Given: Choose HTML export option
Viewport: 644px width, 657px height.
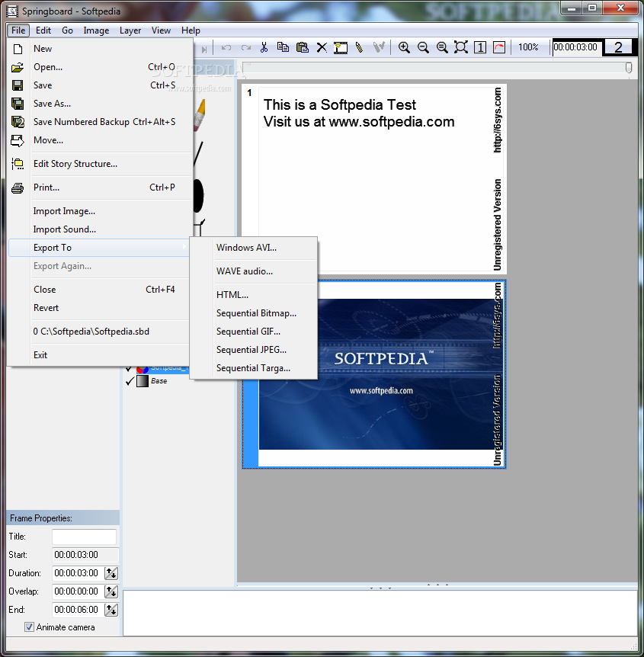Looking at the screenshot, I should point(254,295).
